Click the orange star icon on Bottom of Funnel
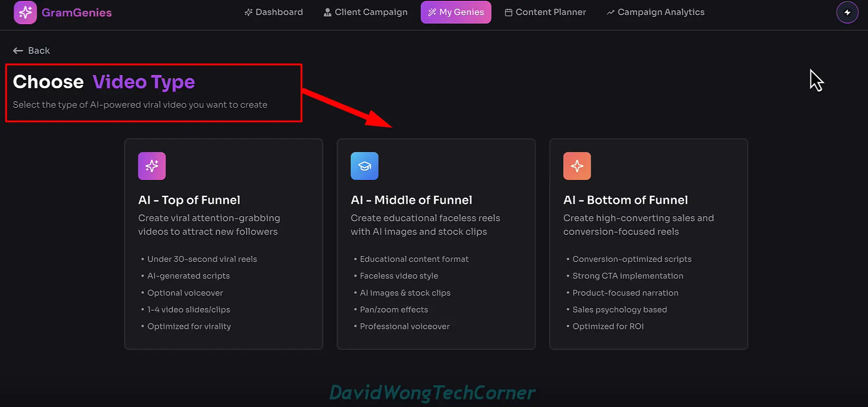This screenshot has height=407, width=868. click(577, 166)
